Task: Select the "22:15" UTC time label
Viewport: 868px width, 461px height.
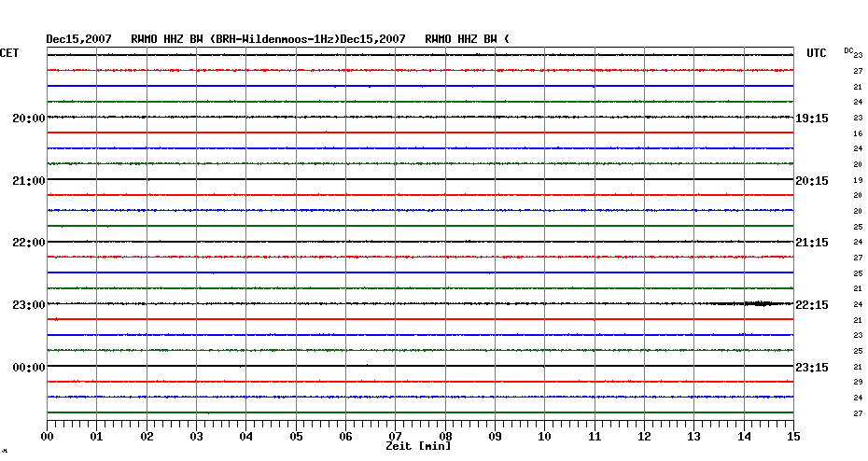Action: tap(812, 305)
